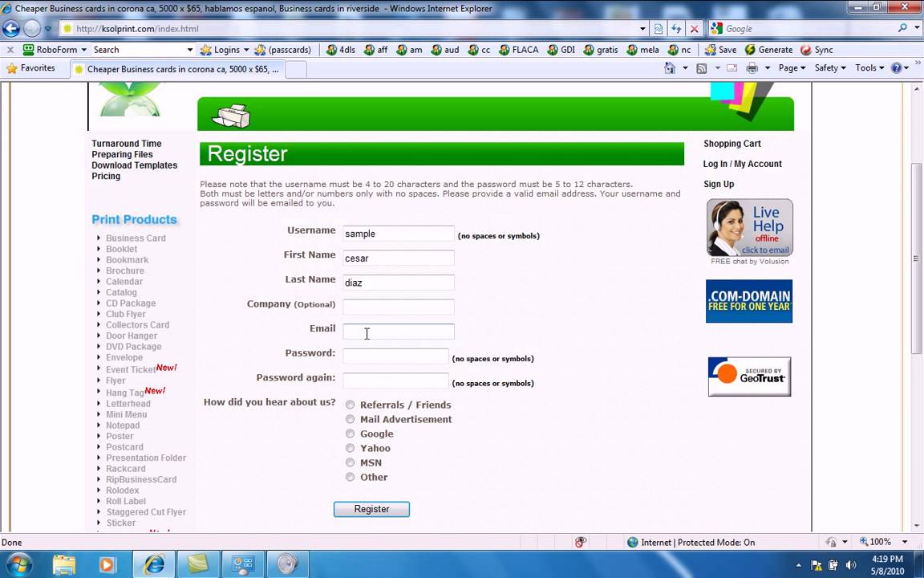Open the Turnaround Time link
Image resolution: width=924 pixels, height=578 pixels.
coord(126,144)
